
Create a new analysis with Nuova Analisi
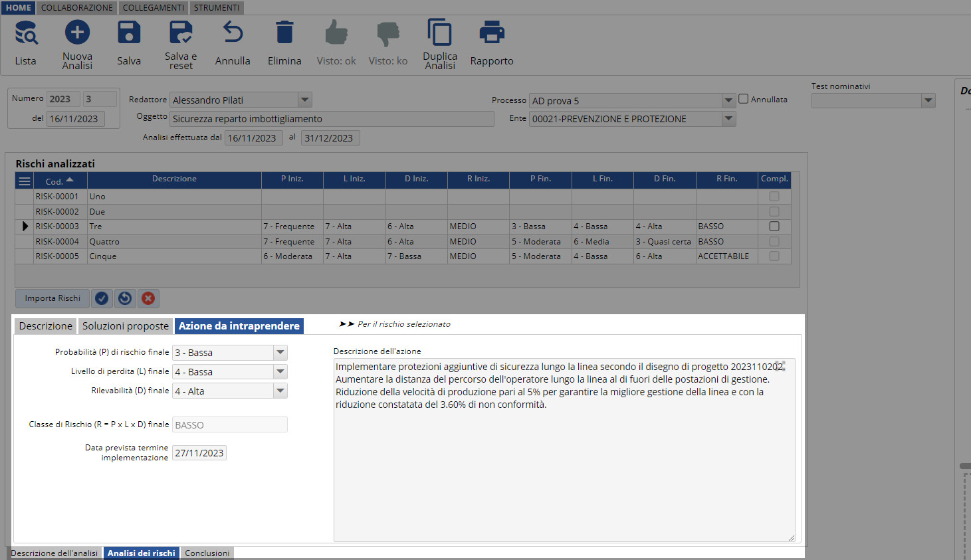coord(77,33)
